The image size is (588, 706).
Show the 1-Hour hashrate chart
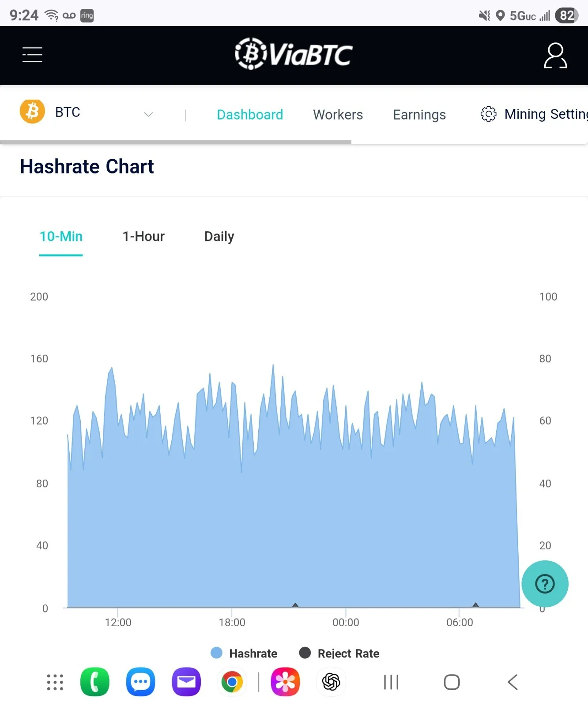[143, 237]
